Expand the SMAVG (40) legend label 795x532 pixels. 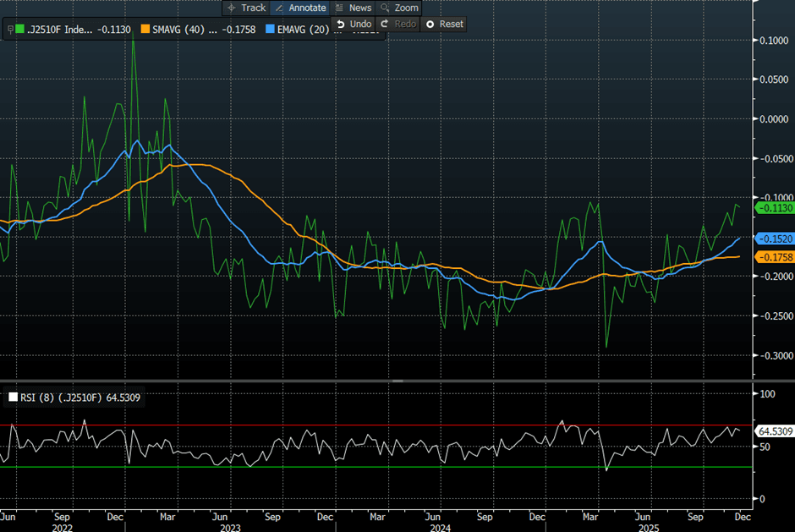[x=179, y=30]
